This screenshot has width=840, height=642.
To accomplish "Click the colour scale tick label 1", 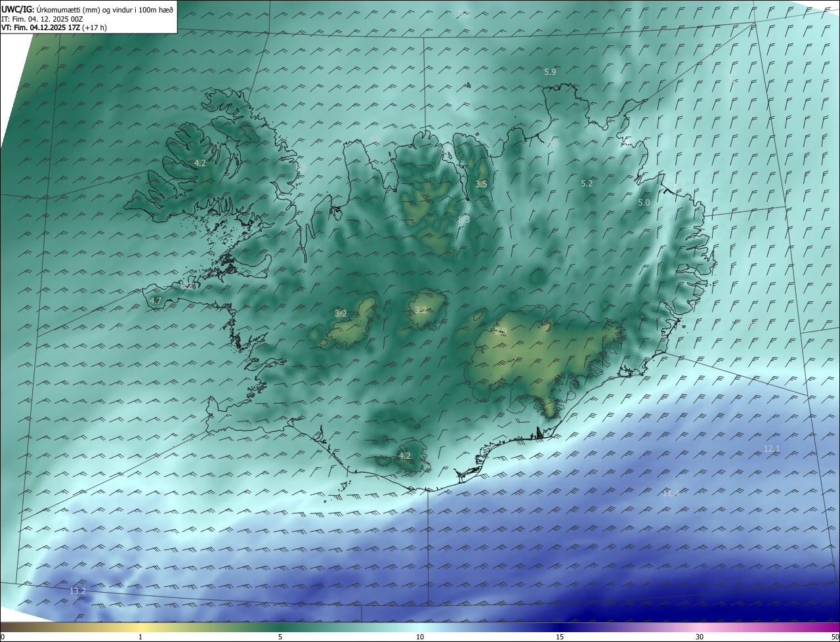I will coord(140,637).
